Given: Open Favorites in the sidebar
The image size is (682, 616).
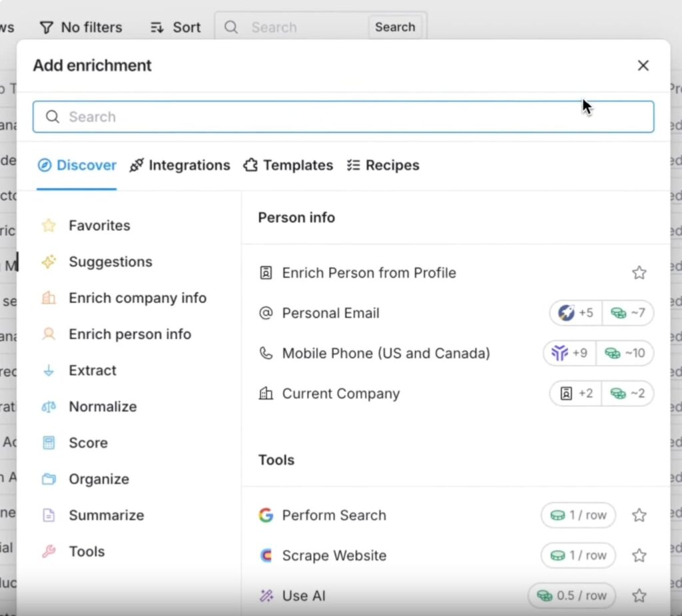Looking at the screenshot, I should point(99,226).
